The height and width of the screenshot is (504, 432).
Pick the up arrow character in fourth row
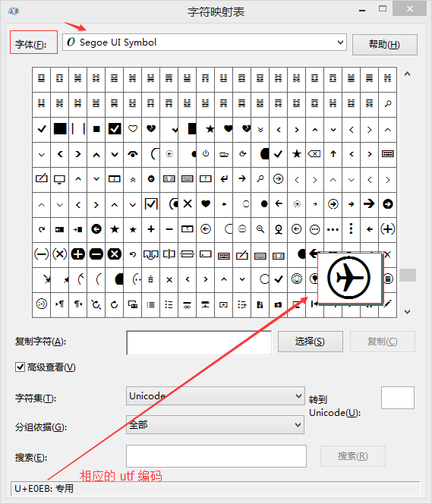pos(333,154)
